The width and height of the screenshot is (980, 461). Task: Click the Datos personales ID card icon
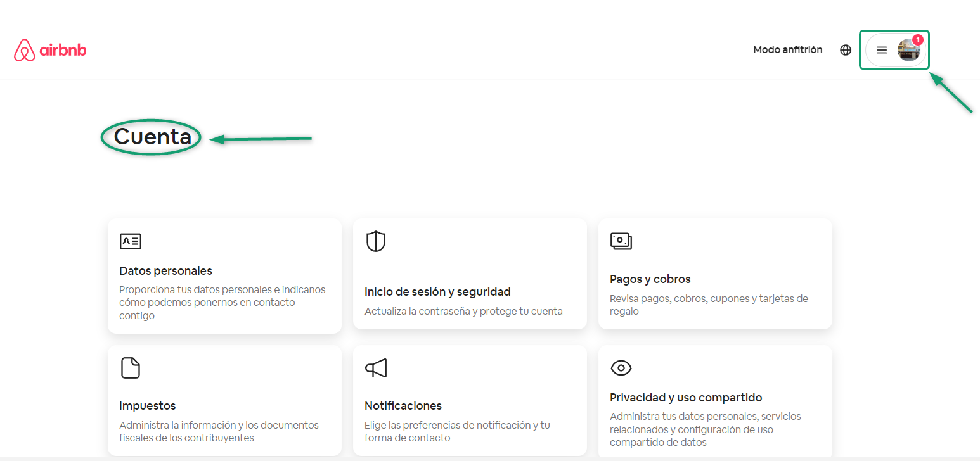(131, 241)
